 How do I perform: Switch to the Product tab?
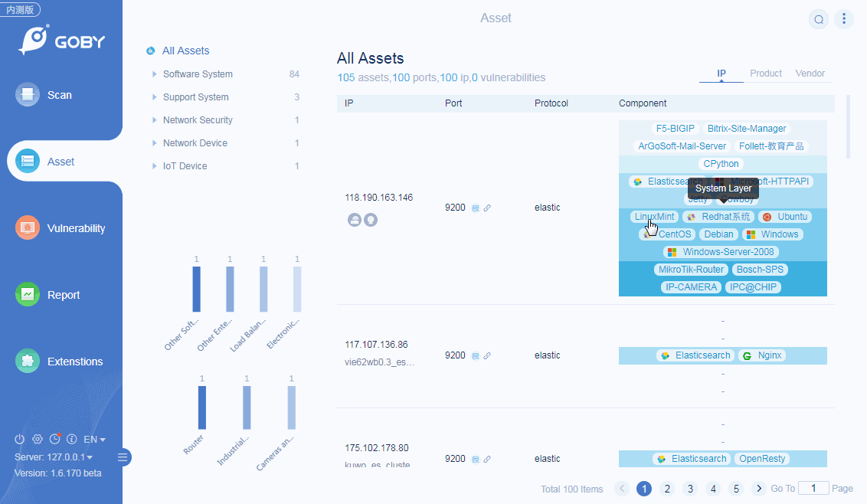[766, 73]
